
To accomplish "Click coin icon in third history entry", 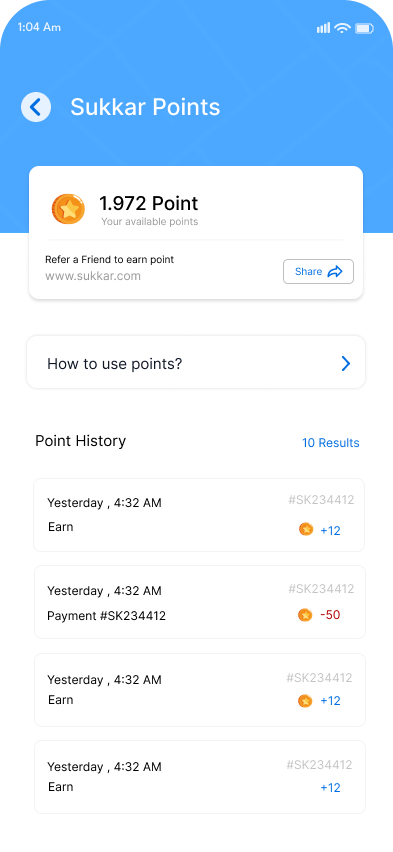I will (305, 701).
